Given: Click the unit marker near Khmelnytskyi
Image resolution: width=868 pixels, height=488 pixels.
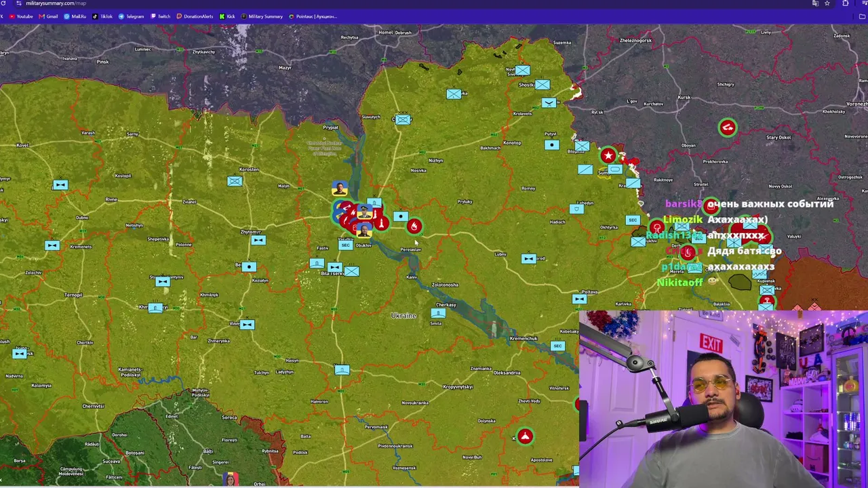Looking at the screenshot, I should (x=155, y=308).
